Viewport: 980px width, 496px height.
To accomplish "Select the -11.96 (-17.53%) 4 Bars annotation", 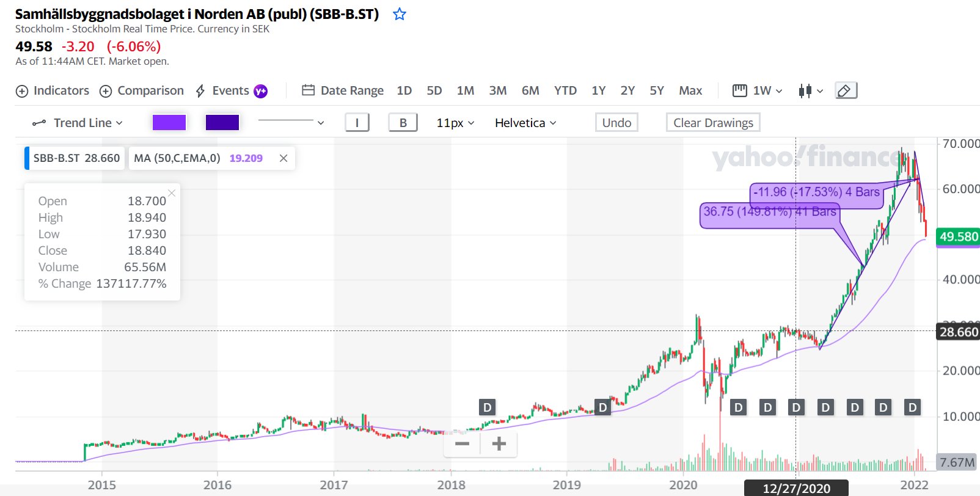I will pyautogui.click(x=817, y=192).
